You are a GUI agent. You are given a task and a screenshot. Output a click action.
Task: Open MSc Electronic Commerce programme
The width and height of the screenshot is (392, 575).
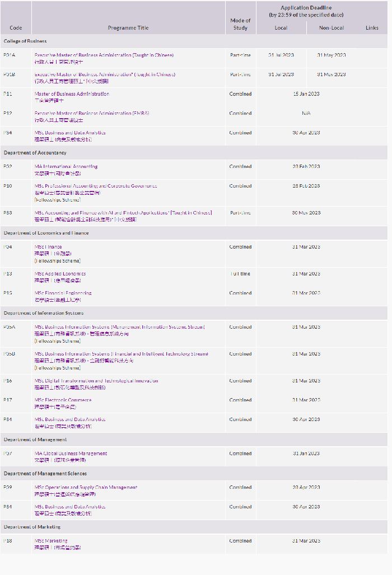pos(63,400)
